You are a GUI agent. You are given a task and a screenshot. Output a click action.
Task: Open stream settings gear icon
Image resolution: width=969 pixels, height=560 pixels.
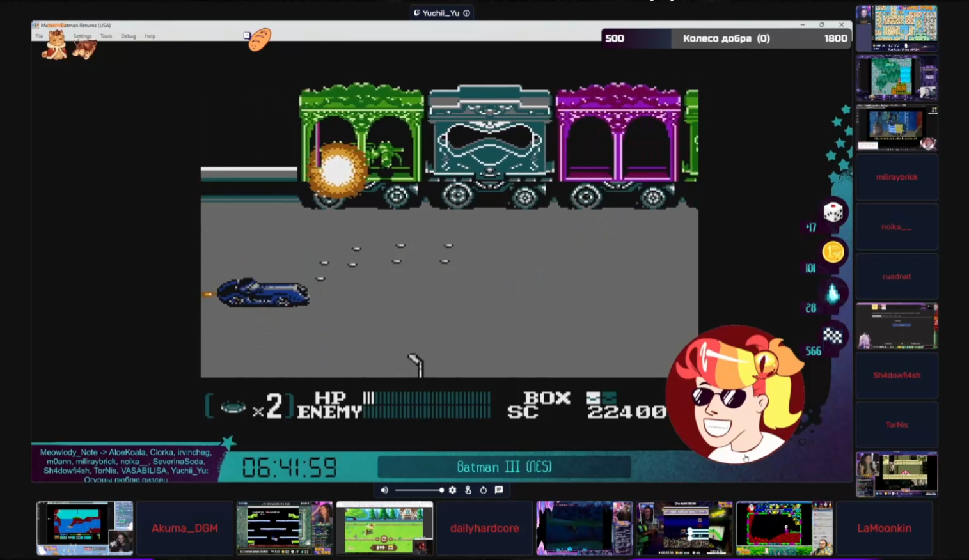[x=453, y=490]
